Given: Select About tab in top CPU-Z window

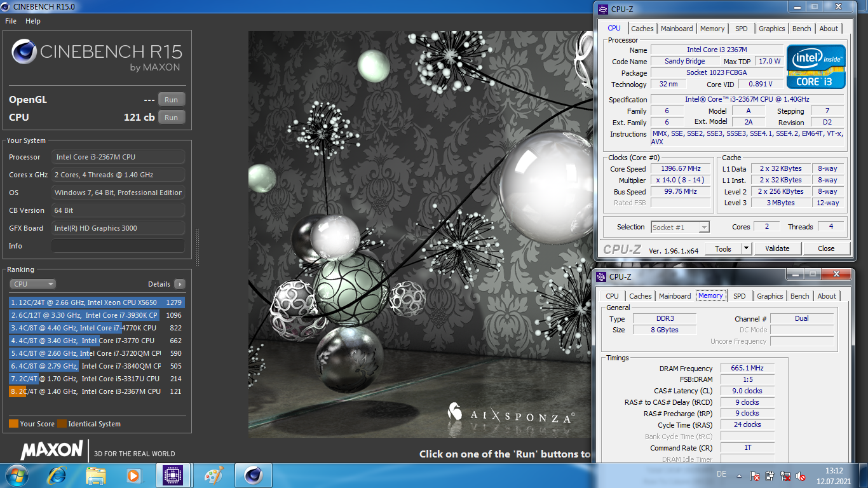Looking at the screenshot, I should (829, 29).
